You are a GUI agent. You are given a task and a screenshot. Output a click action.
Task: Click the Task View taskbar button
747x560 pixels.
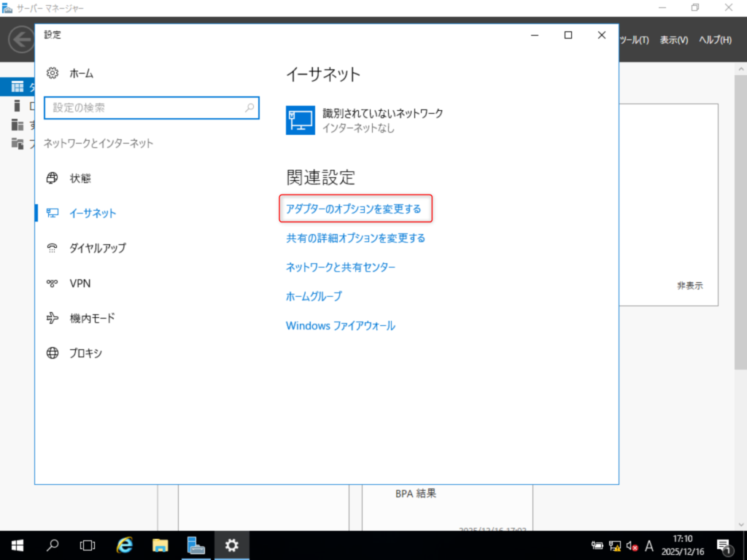click(88, 545)
